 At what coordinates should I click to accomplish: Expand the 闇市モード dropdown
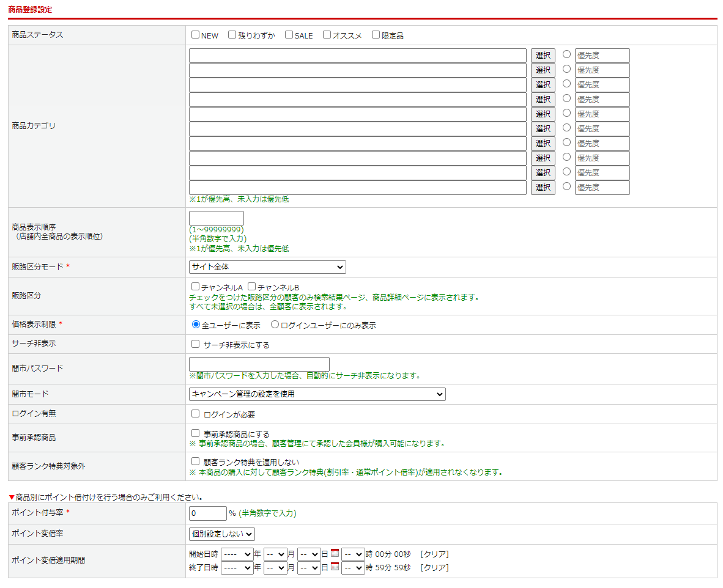(317, 394)
